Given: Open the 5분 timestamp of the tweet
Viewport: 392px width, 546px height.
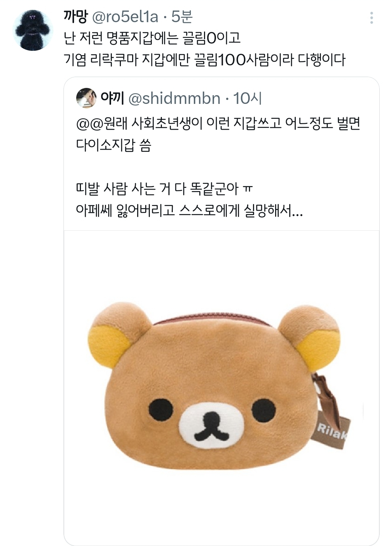Looking at the screenshot, I should pyautogui.click(x=182, y=17).
